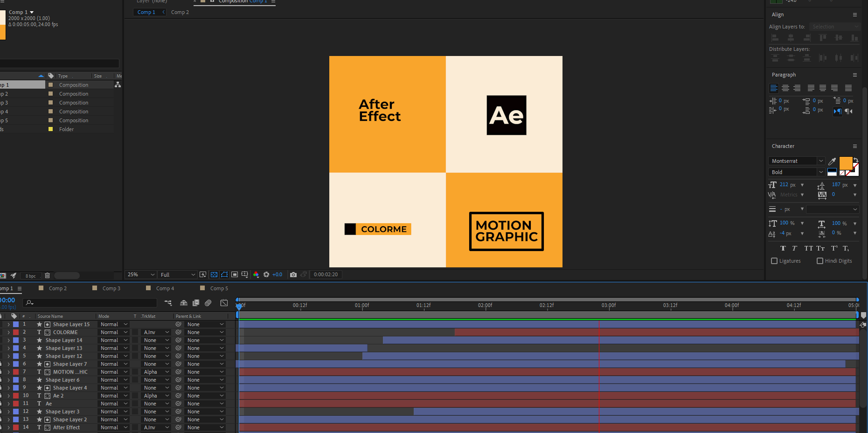
Task: Expand Shape Layer 15 properties
Action: point(8,324)
